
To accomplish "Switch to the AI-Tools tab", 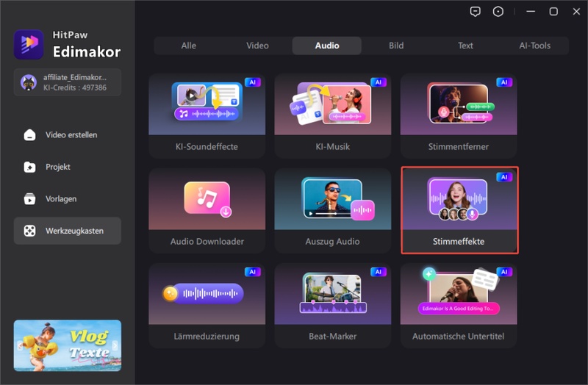I will pos(535,46).
